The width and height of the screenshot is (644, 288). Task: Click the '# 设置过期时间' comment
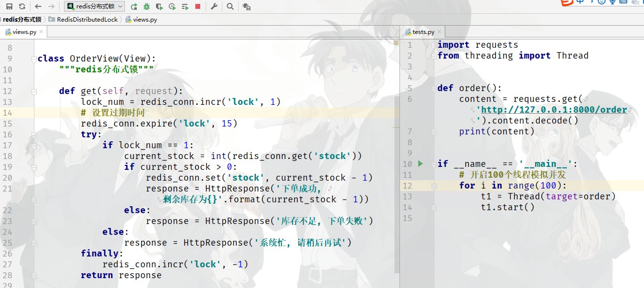(x=113, y=113)
